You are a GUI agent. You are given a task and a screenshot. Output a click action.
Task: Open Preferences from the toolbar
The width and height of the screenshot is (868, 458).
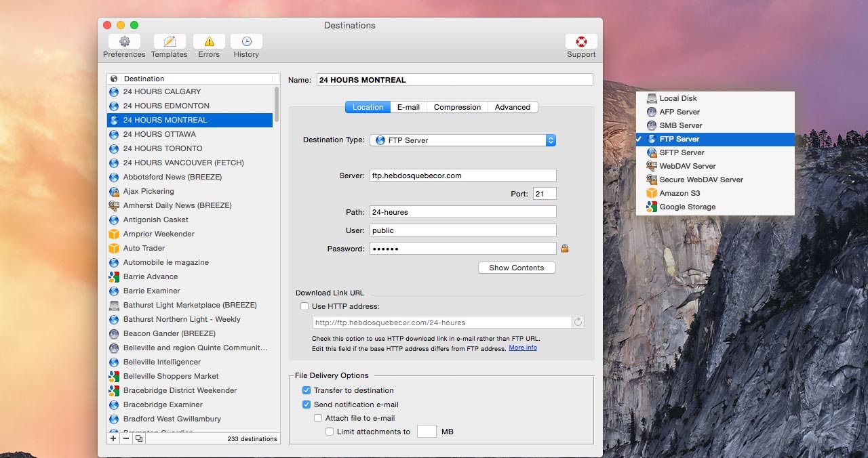click(x=124, y=42)
